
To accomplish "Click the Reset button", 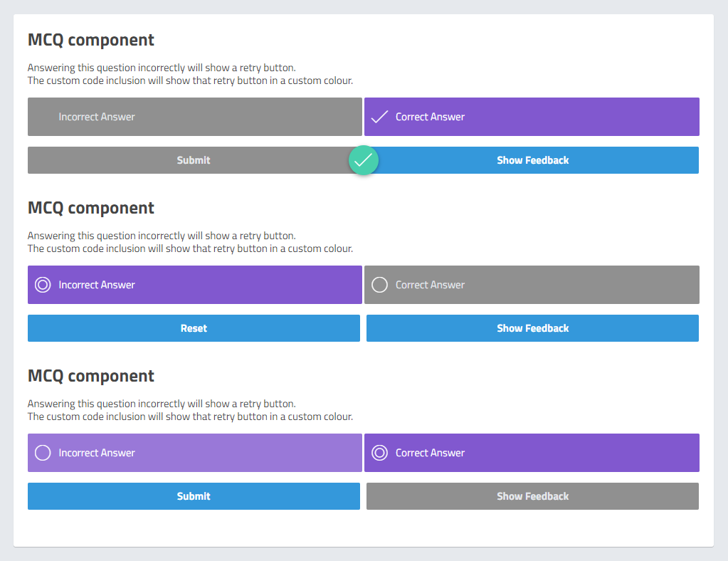I will 194,328.
